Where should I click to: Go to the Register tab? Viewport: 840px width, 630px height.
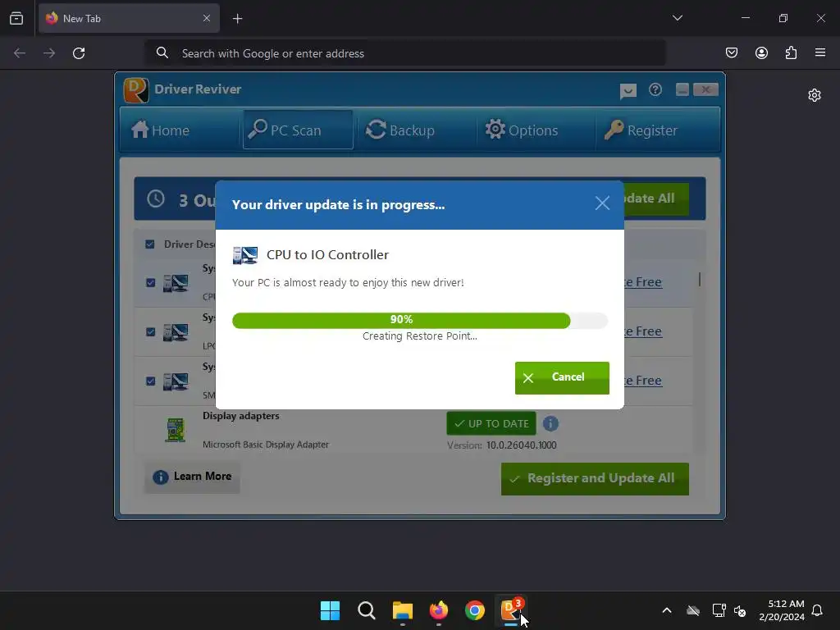pos(641,130)
